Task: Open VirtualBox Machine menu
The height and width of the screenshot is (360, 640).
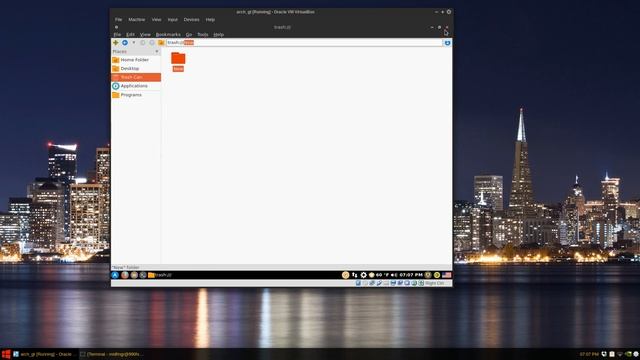Action: click(137, 20)
